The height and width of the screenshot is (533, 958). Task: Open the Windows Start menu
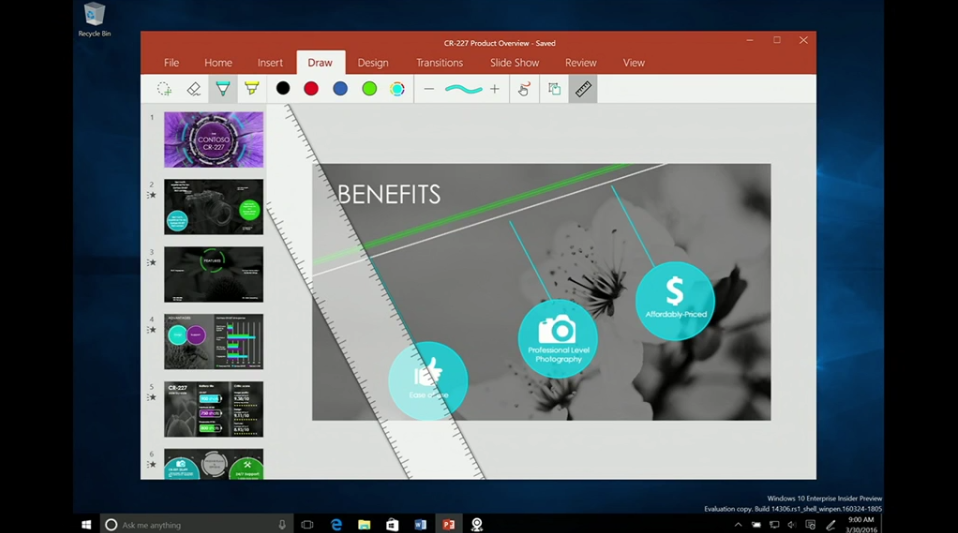pos(86,524)
